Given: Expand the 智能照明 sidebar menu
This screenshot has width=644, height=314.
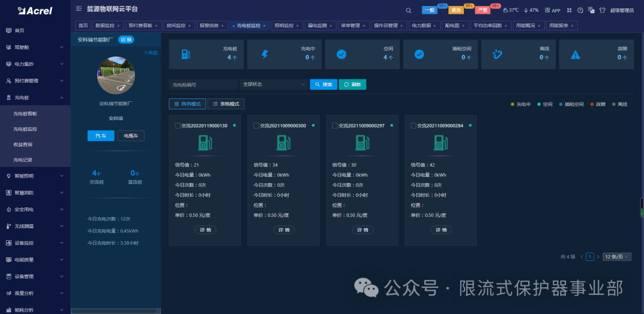Looking at the screenshot, I should click(35, 176).
